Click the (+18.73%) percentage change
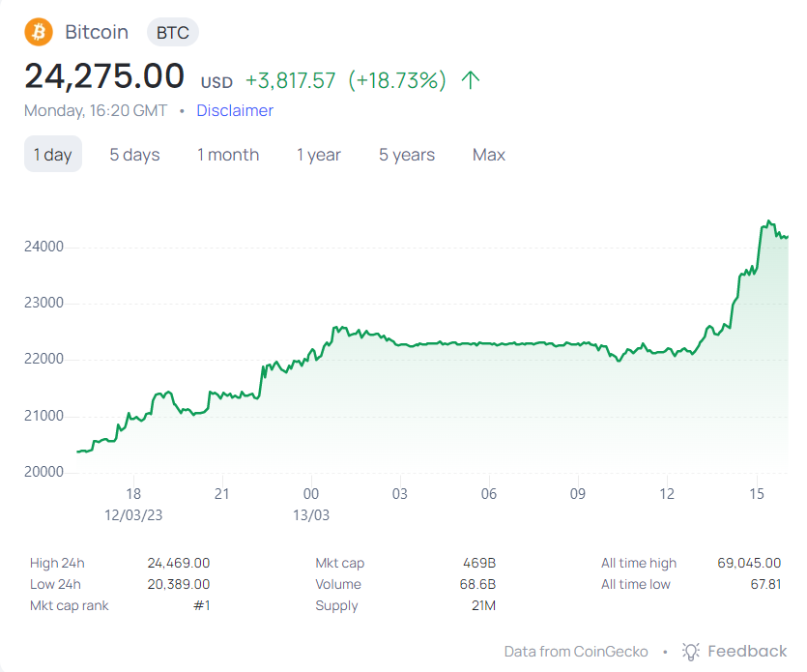 point(397,80)
